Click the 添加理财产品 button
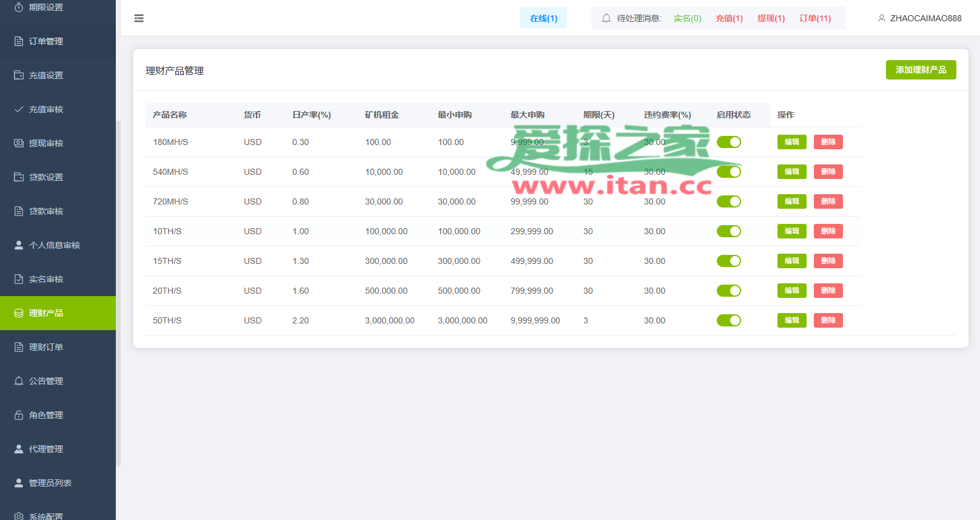The image size is (980, 520). point(921,70)
